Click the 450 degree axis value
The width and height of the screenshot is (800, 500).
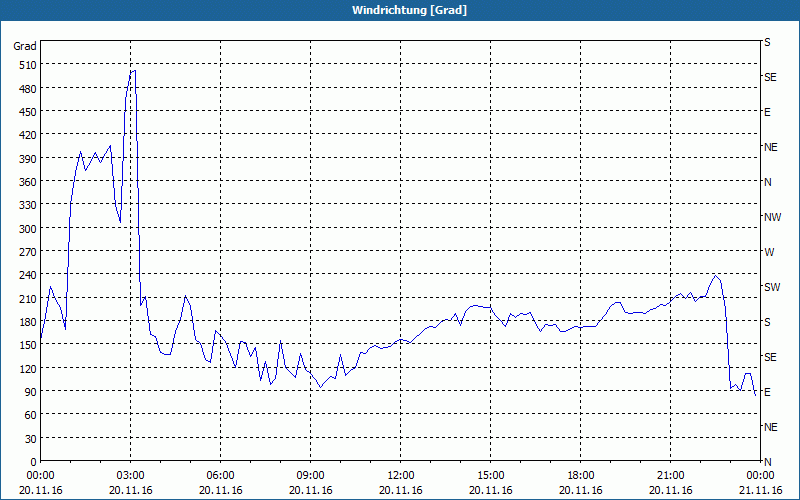tap(28, 112)
